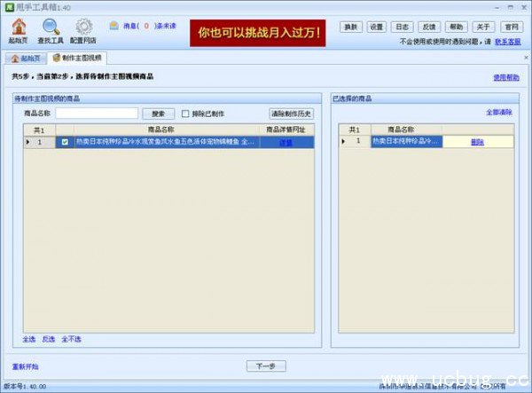
Task: Click the red 月入过万 banner
Action: [258, 34]
